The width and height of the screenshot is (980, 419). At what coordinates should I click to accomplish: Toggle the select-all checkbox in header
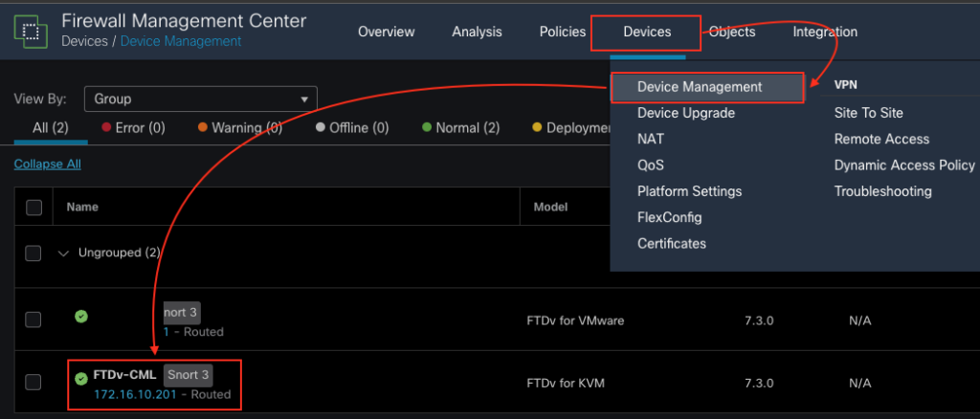[33, 208]
